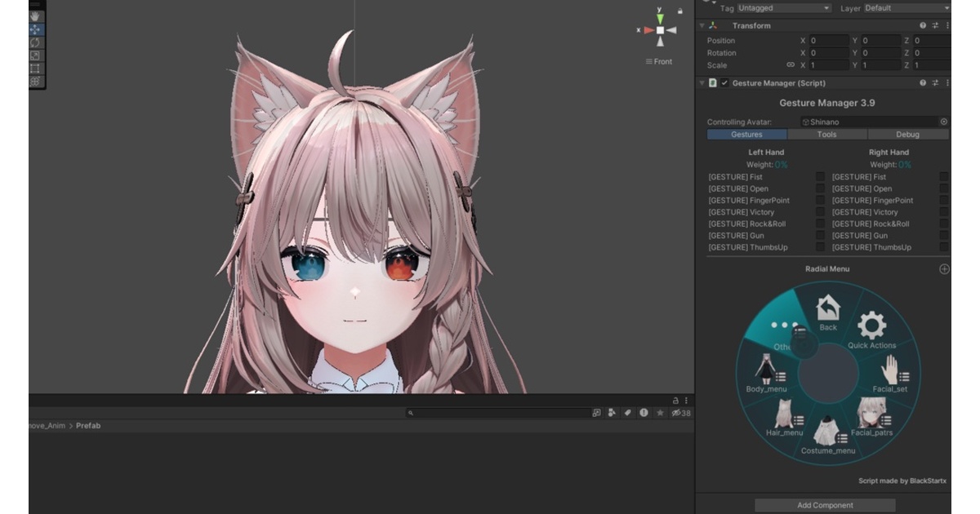Open Transform component more options menu
The height and width of the screenshot is (514, 980).
(x=947, y=25)
